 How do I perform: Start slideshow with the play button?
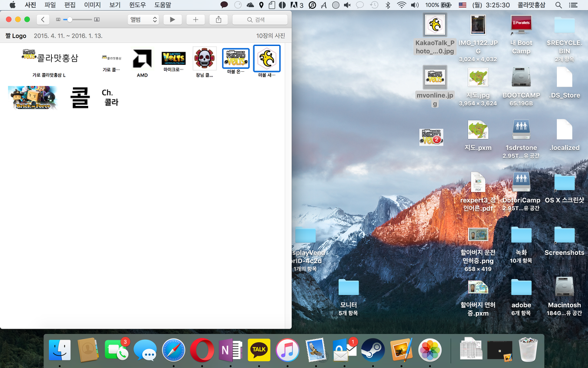pyautogui.click(x=172, y=19)
